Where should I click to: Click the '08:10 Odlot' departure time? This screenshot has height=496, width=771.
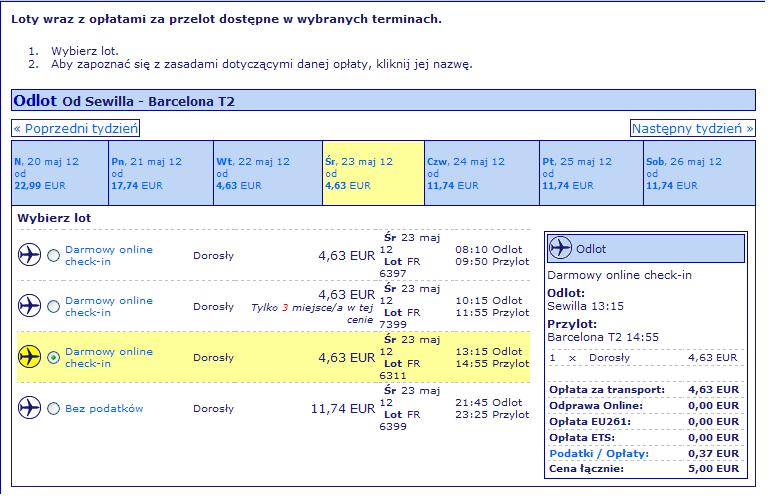[x=488, y=249]
